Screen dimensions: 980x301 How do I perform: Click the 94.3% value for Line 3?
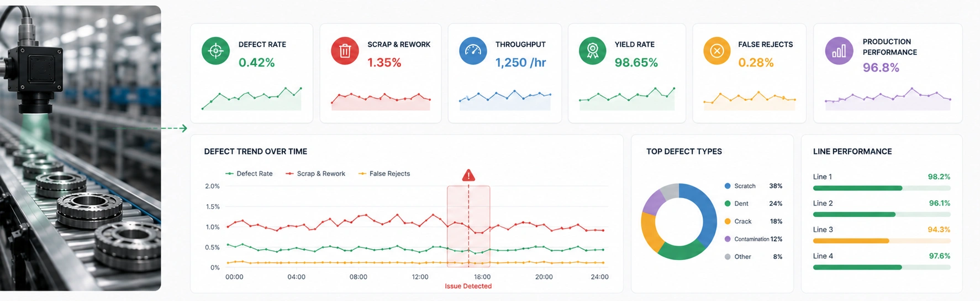point(939,229)
